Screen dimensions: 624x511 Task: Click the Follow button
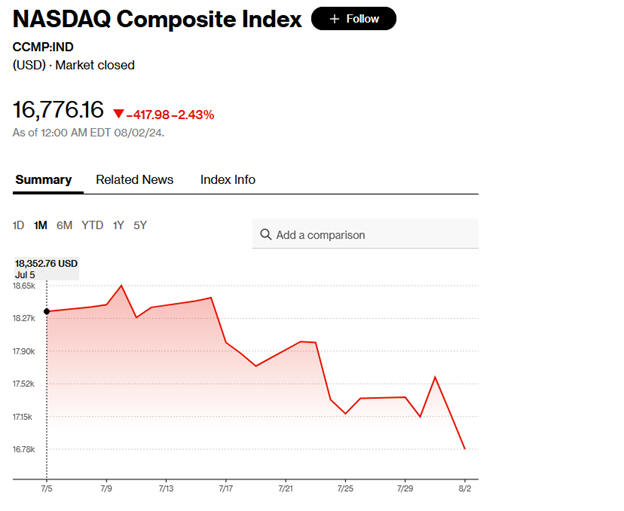pos(353,19)
